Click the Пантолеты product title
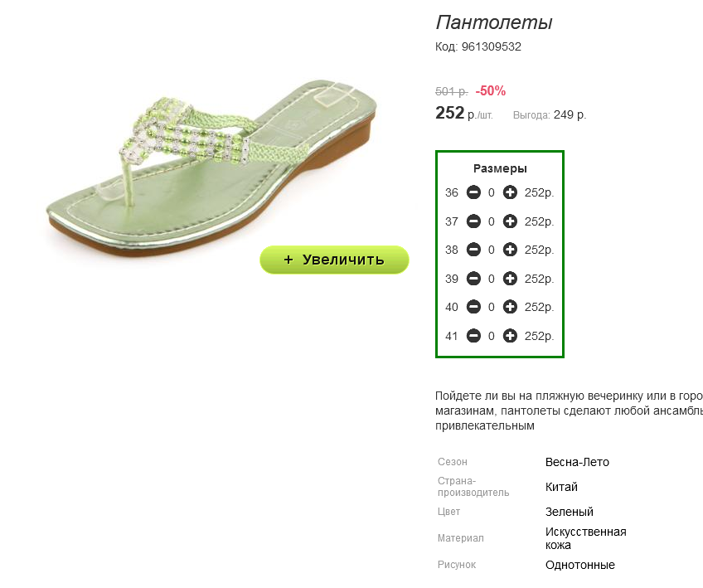The height and width of the screenshot is (588, 703). point(494,22)
